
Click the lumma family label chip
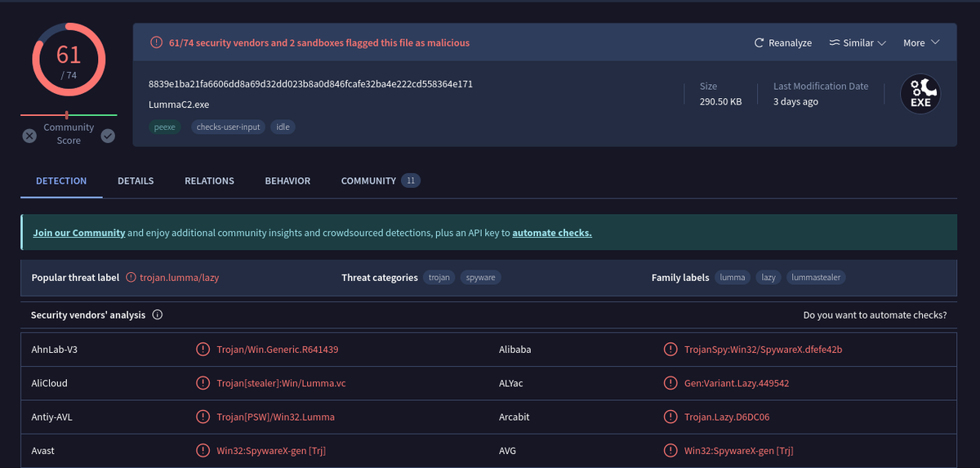tap(733, 278)
